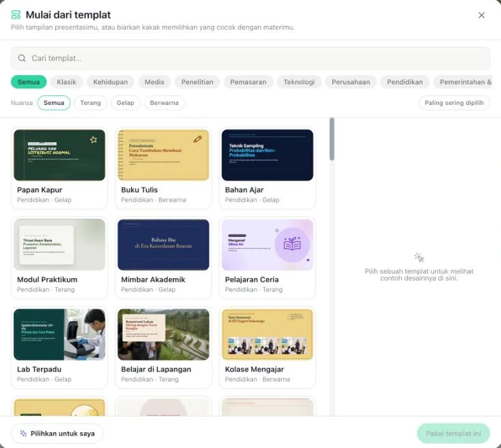Filter by 'Pendidikan' category
This screenshot has width=501, height=448.
coord(405,82)
